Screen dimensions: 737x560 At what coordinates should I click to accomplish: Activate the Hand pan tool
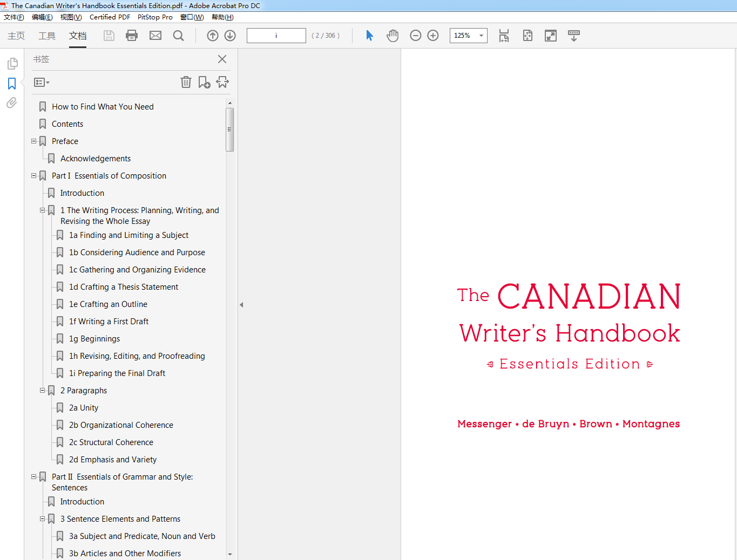[393, 36]
